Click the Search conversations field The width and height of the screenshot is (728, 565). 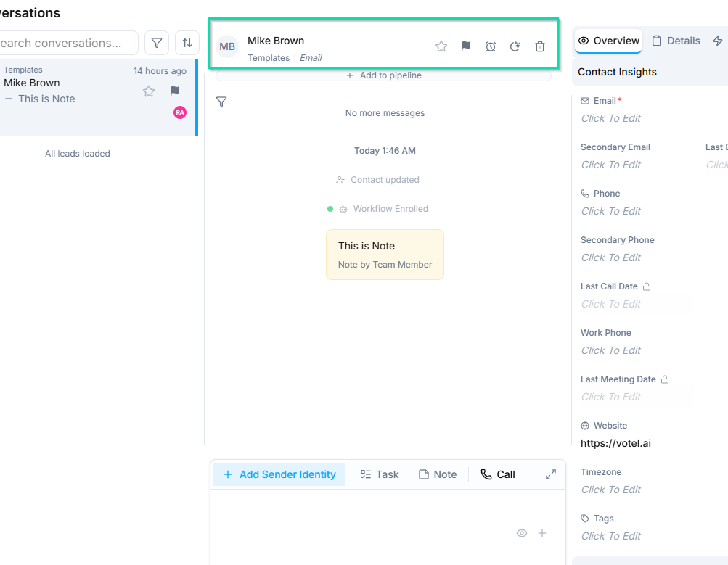click(65, 43)
